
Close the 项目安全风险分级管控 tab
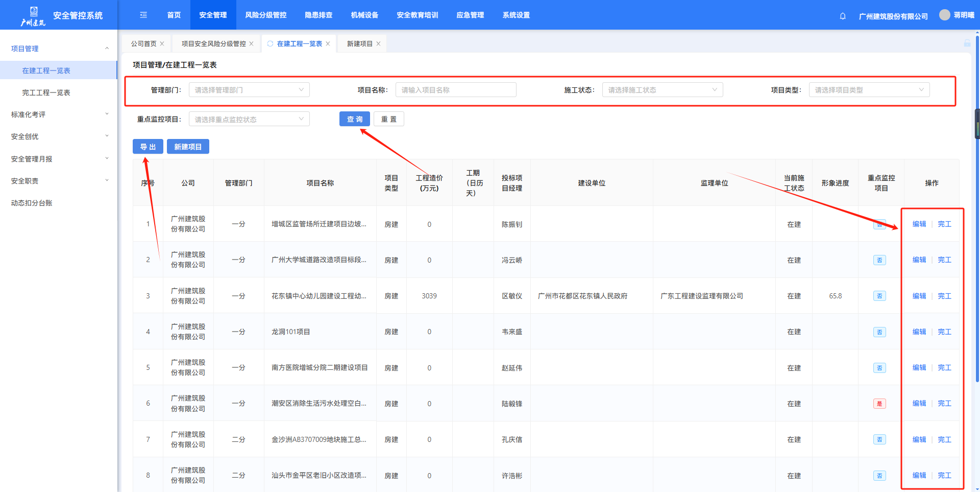tap(252, 44)
